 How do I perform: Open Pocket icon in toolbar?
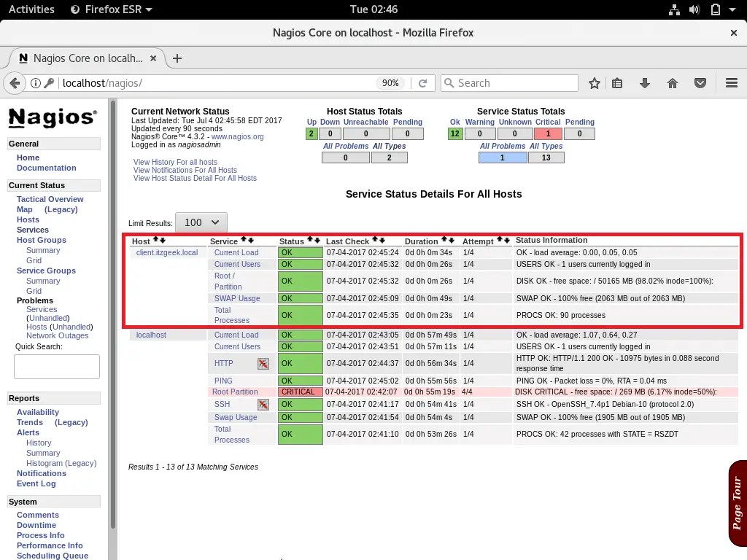click(700, 83)
